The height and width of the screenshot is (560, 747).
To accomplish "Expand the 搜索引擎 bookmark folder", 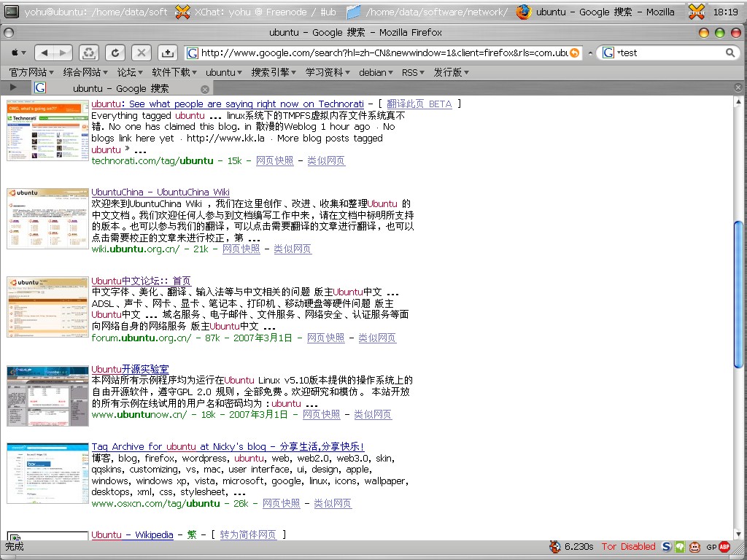I will click(274, 72).
